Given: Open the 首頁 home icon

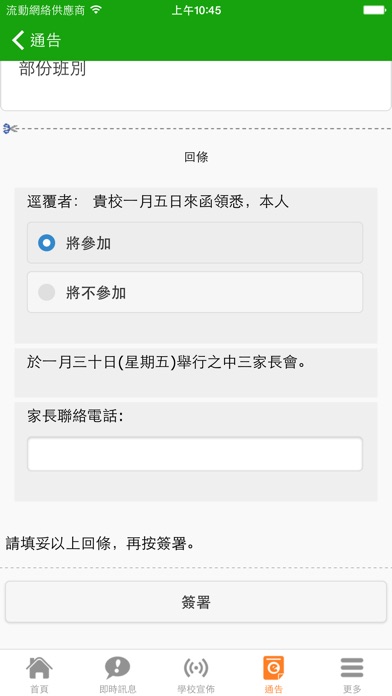Looking at the screenshot, I should (39, 668).
